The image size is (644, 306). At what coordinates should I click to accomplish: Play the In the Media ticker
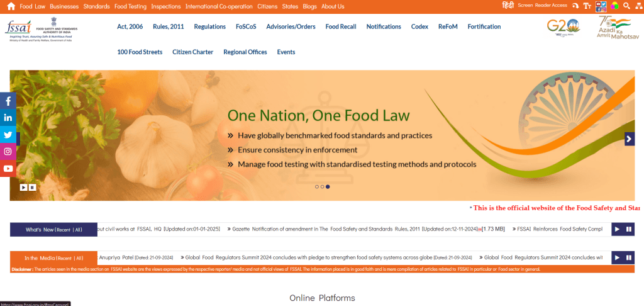(617, 258)
